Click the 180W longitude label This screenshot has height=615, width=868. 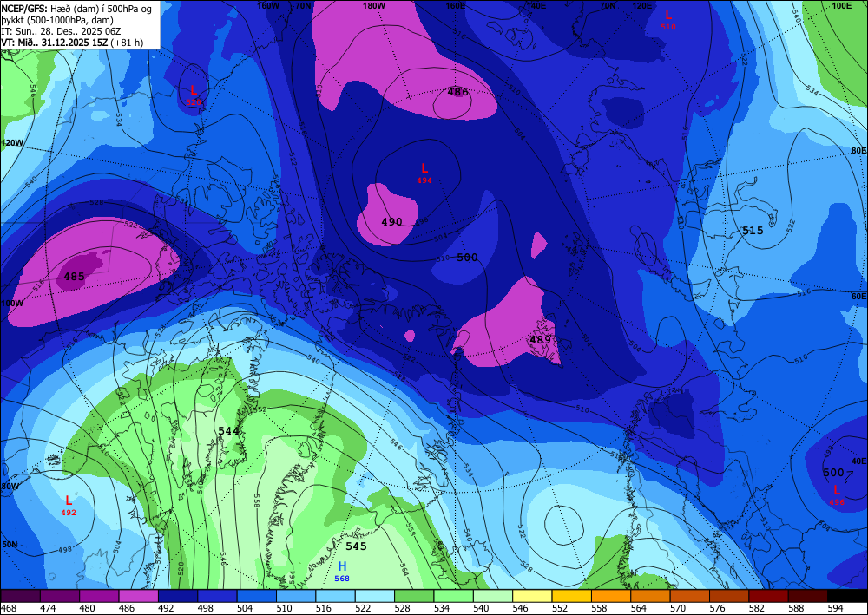373,5
